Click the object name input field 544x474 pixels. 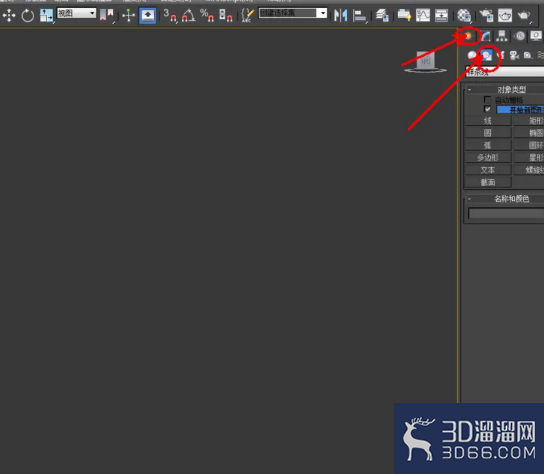pos(506,213)
